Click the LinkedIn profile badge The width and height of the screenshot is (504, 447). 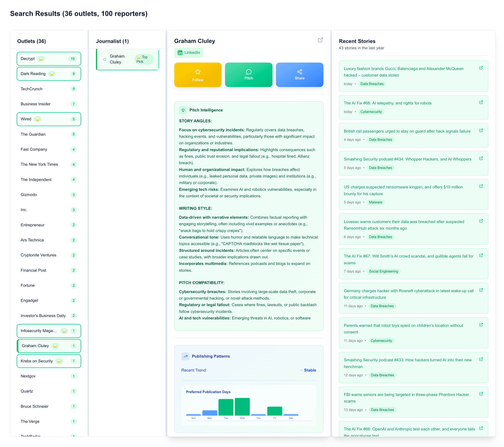pos(189,53)
